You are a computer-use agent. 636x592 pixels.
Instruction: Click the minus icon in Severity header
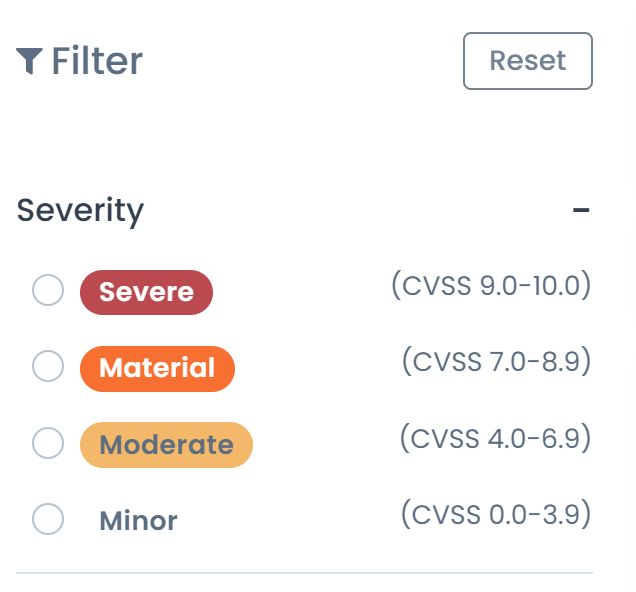[x=581, y=211]
